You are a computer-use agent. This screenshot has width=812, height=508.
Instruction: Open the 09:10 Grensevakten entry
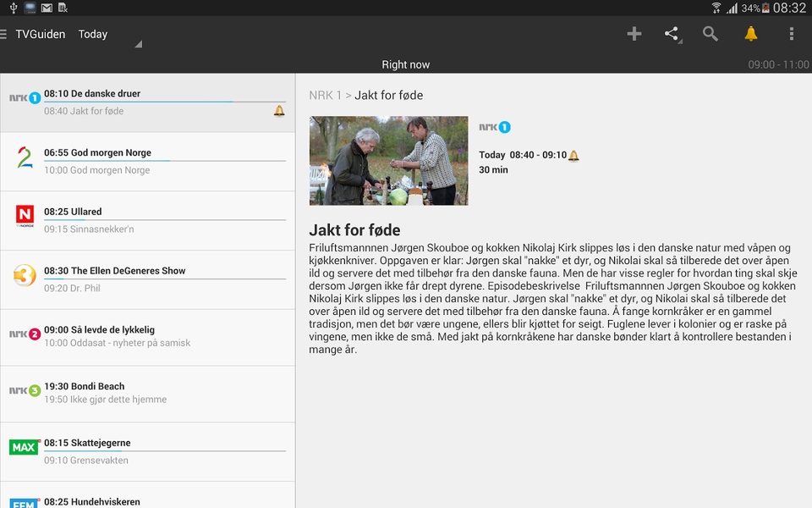tap(86, 461)
